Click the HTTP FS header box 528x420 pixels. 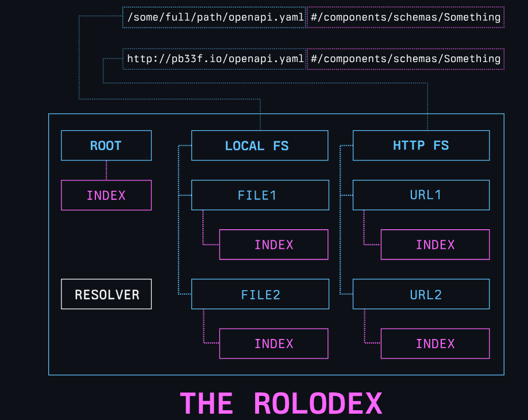tap(421, 145)
